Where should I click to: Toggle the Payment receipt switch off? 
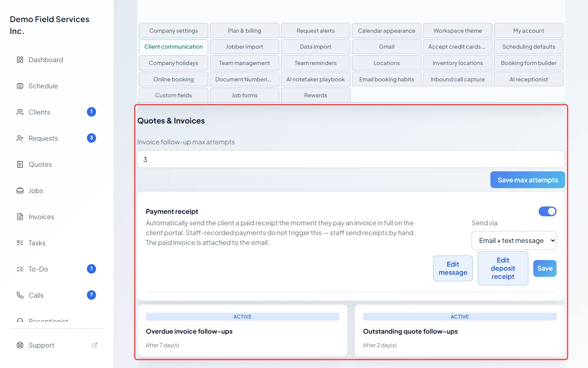pos(548,211)
